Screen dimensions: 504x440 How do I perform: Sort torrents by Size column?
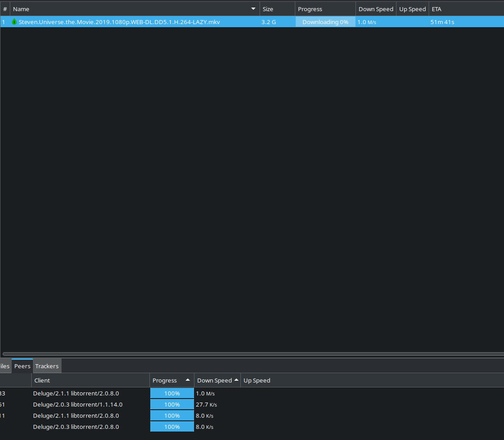[x=277, y=9]
